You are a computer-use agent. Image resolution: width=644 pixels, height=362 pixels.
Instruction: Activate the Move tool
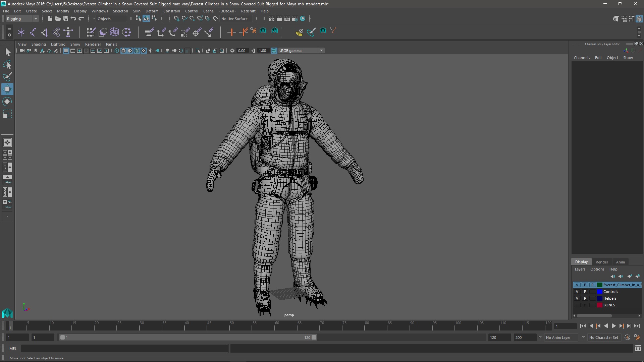point(7,89)
